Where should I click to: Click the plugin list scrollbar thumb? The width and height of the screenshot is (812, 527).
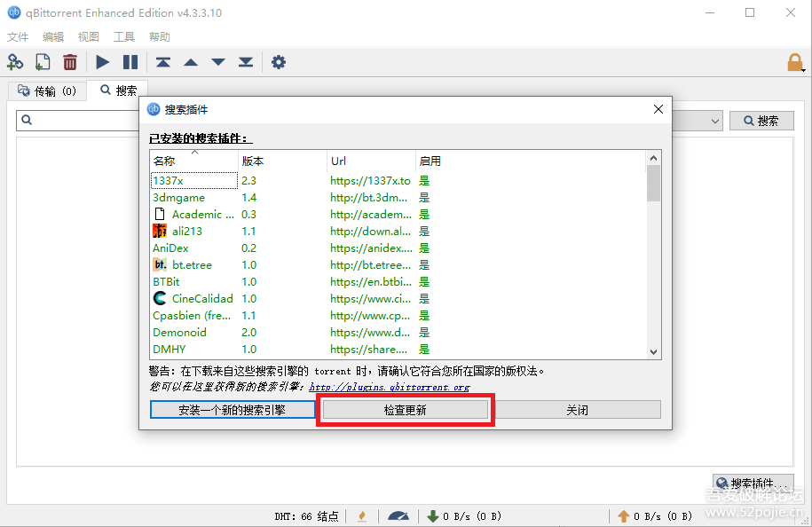click(x=653, y=184)
